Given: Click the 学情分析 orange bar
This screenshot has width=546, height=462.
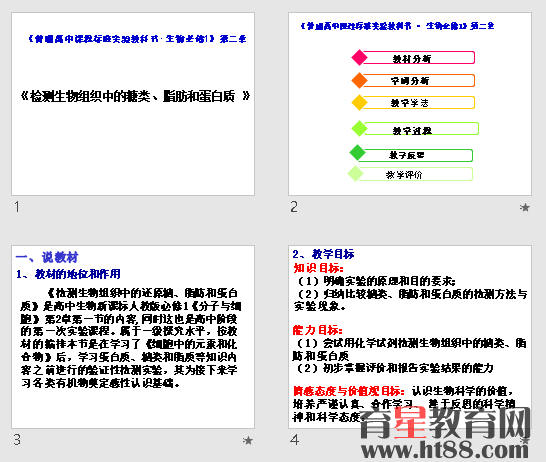Looking at the screenshot, I should click(x=418, y=80).
